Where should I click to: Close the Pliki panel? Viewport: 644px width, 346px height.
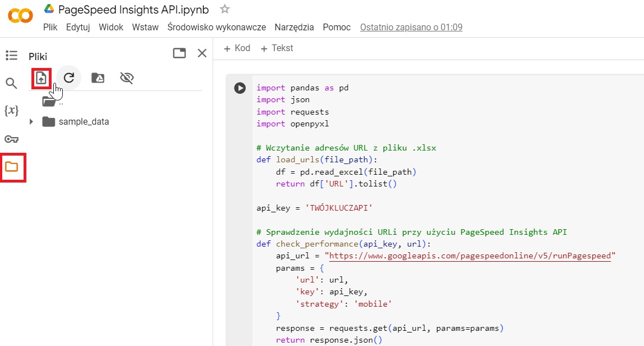pos(202,53)
